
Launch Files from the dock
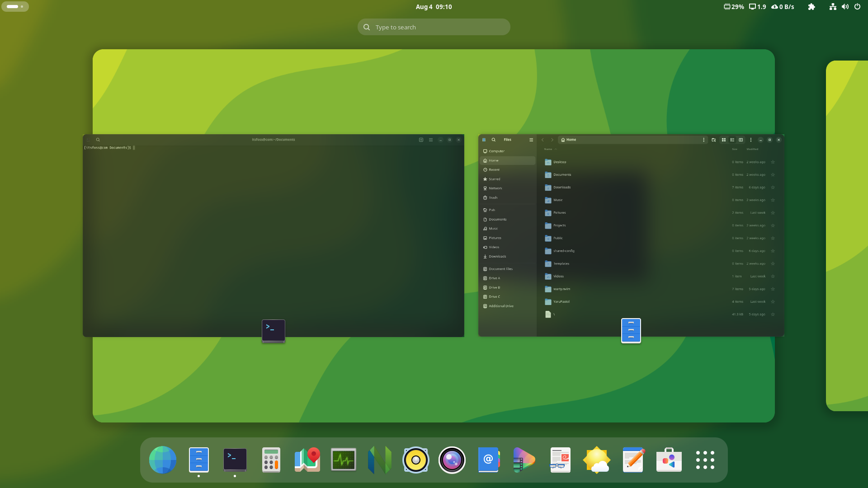pyautogui.click(x=199, y=460)
